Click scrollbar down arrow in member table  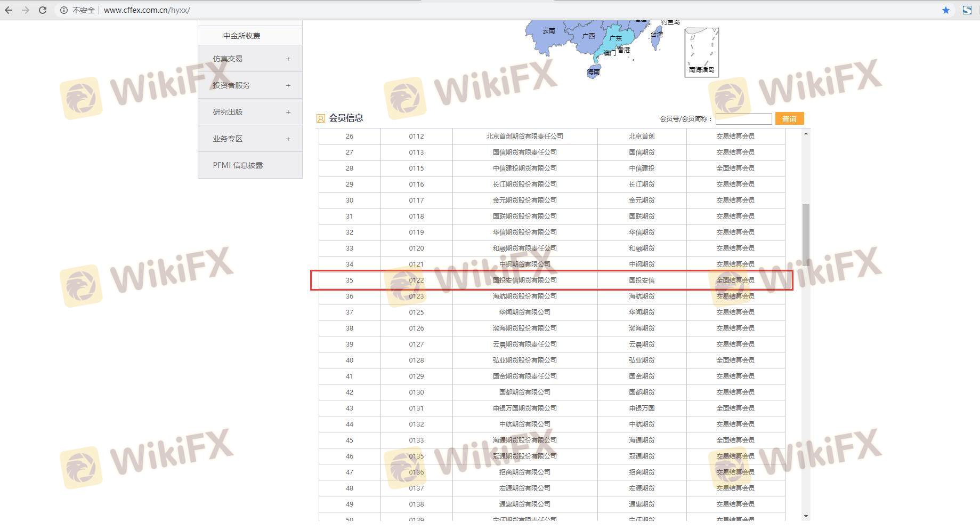[x=806, y=516]
